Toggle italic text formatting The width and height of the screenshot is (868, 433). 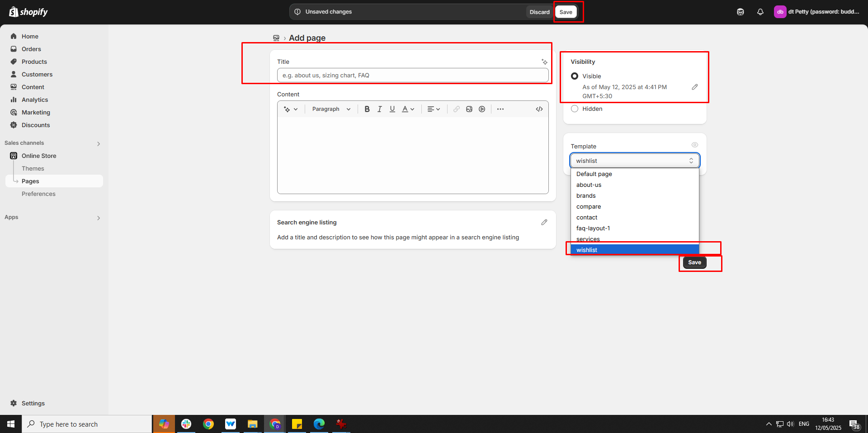coord(380,109)
